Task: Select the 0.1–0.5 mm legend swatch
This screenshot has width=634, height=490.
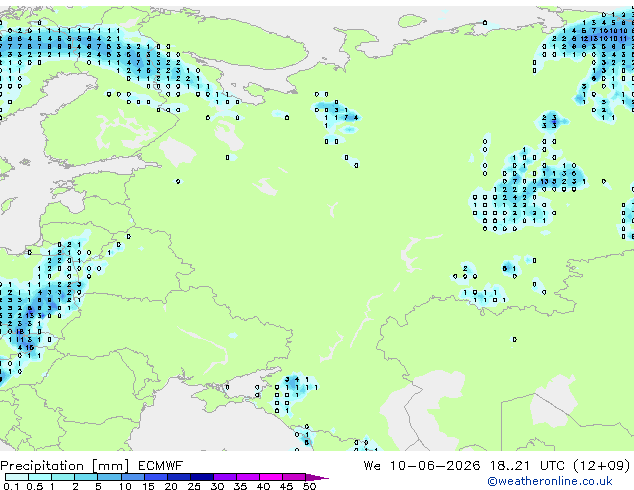Action: [x=17, y=477]
